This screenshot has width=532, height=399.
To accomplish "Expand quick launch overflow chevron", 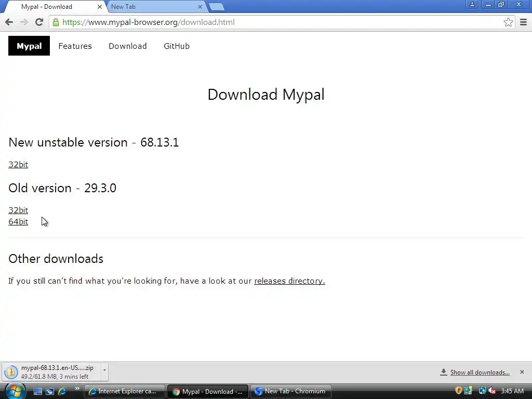I will [77, 389].
